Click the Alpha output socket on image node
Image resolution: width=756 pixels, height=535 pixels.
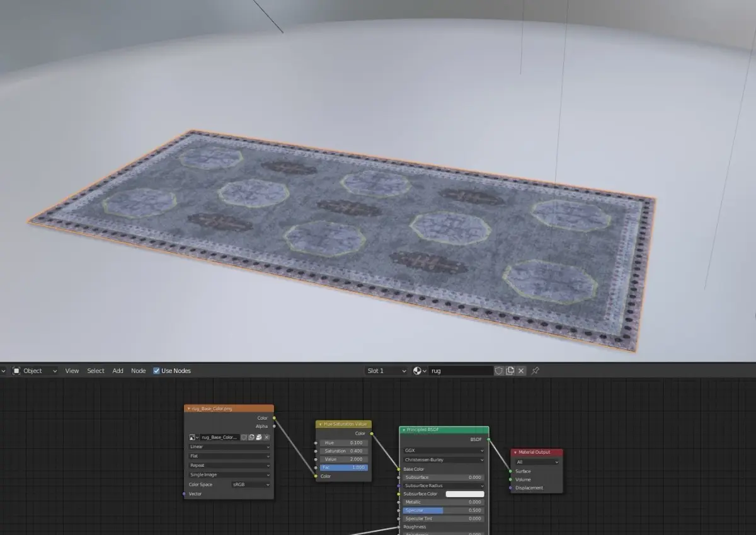pos(274,426)
